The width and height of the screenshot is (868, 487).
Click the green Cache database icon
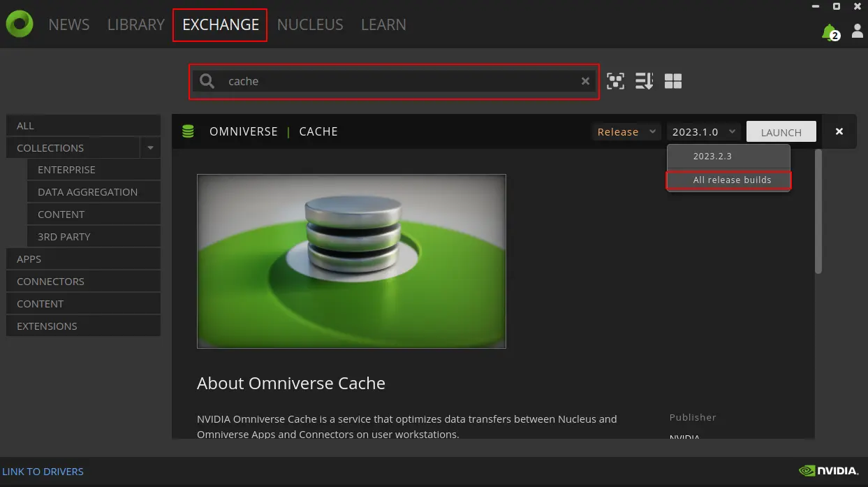188,131
